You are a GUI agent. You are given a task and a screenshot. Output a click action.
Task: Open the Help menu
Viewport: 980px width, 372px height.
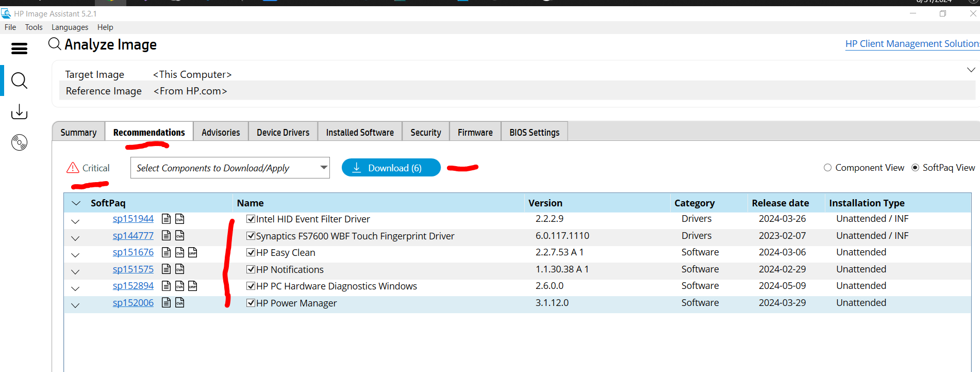pos(105,27)
